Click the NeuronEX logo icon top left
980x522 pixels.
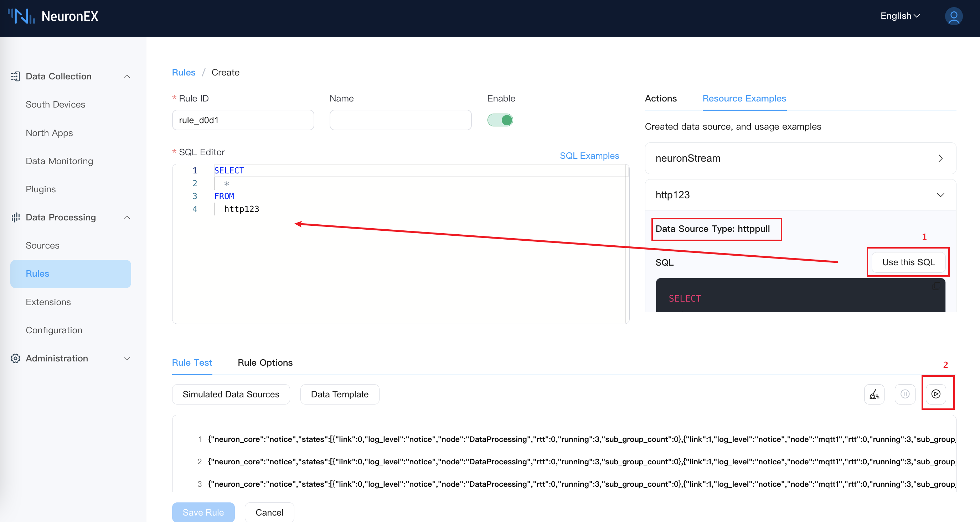click(20, 16)
